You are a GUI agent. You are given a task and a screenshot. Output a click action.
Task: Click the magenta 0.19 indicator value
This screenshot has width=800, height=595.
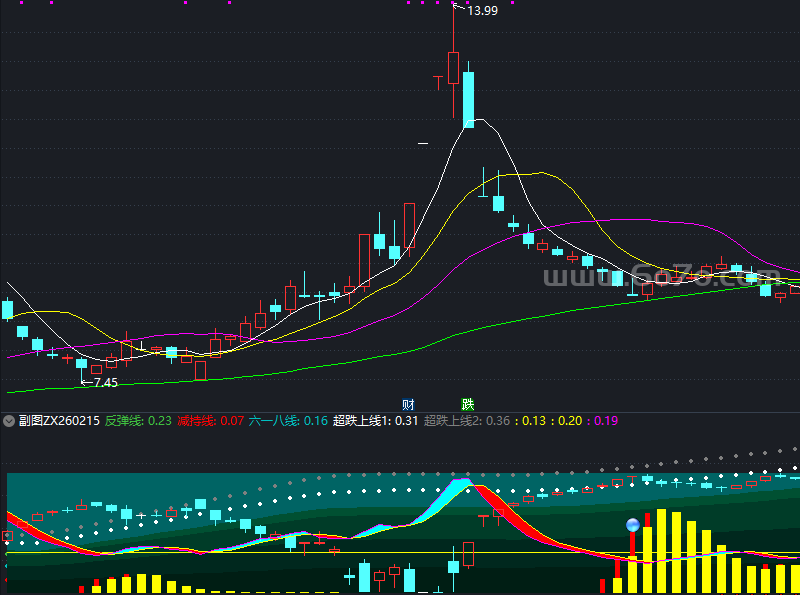coord(606,421)
